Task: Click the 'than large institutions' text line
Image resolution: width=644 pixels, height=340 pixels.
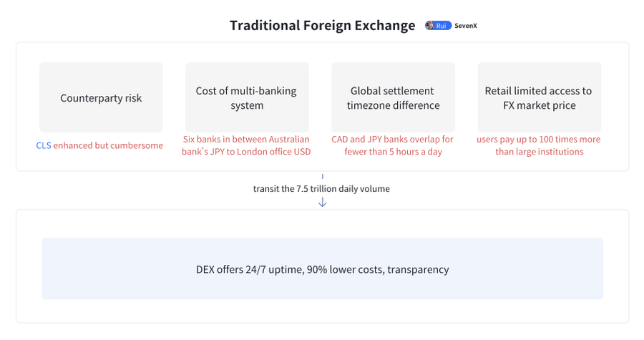Action: (539, 152)
